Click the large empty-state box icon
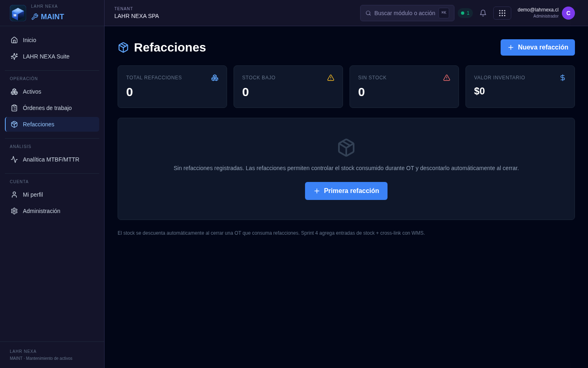 346,148
